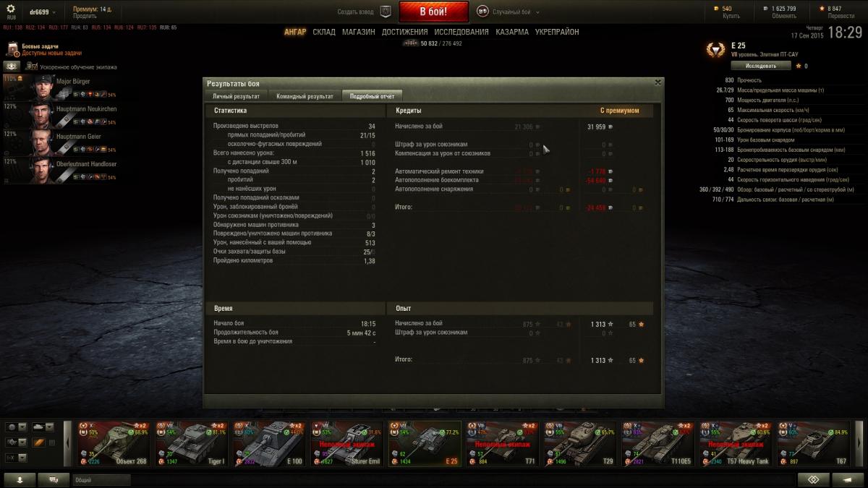Click Обменять to exchange for credits
The image size is (868, 488).
[x=783, y=16]
